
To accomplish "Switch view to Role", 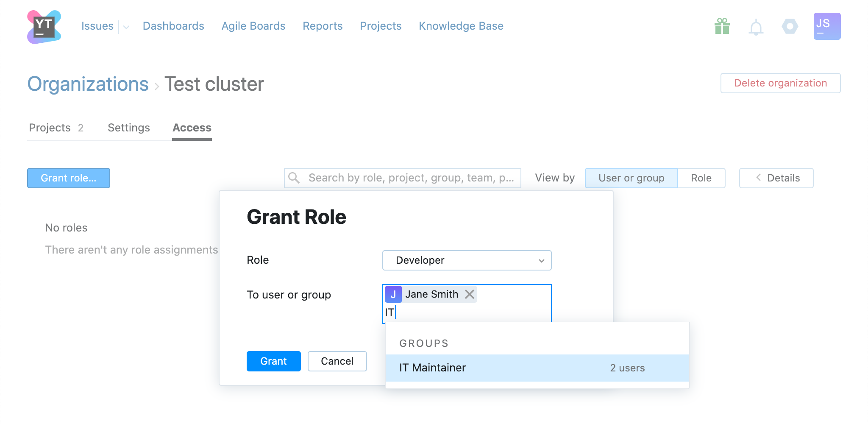I will pyautogui.click(x=701, y=178).
